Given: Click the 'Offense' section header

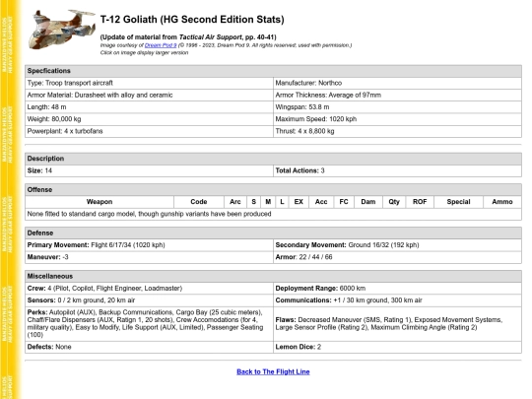Looking at the screenshot, I should (x=273, y=190).
